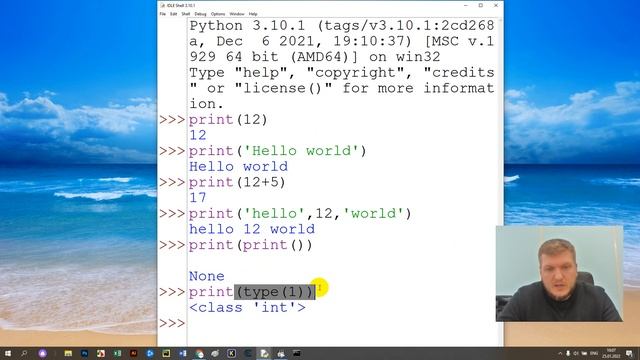Switch to the active IDLE Python taskbar icon
640x360 pixels.
pyautogui.click(x=264, y=353)
